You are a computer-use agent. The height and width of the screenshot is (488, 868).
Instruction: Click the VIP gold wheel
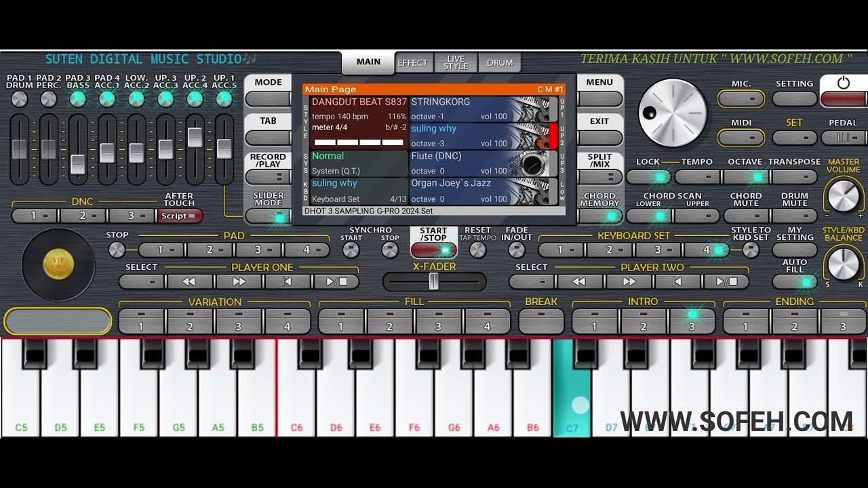58,264
